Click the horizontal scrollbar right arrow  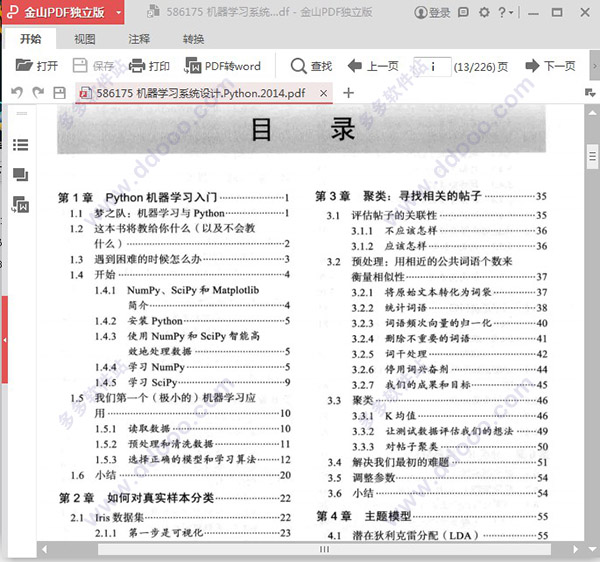coord(576,549)
